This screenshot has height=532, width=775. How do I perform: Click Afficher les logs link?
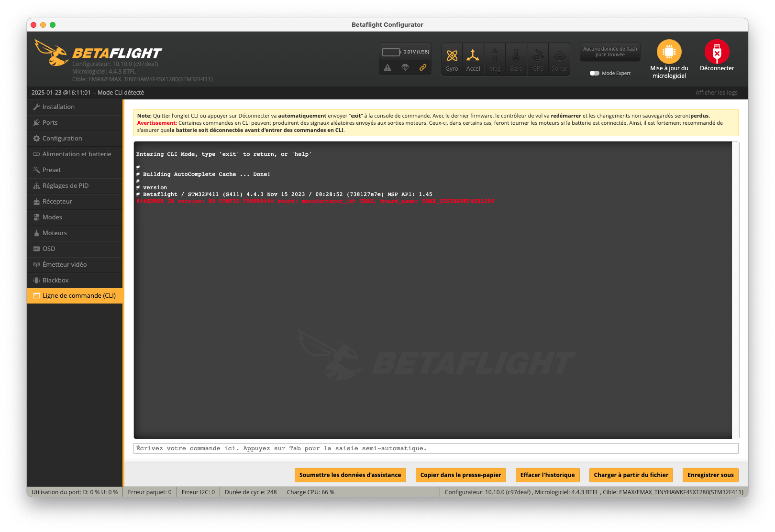pyautogui.click(x=716, y=93)
